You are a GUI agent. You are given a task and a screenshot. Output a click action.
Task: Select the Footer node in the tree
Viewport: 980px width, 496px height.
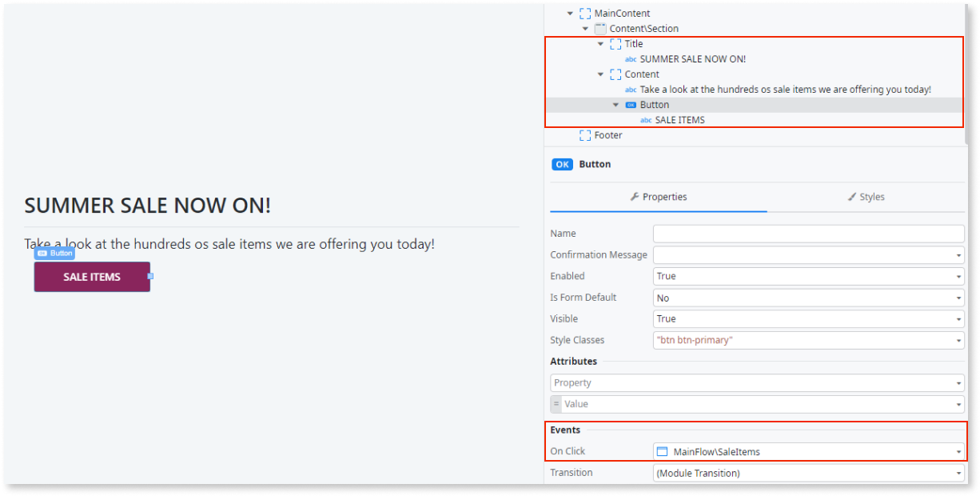(x=606, y=134)
